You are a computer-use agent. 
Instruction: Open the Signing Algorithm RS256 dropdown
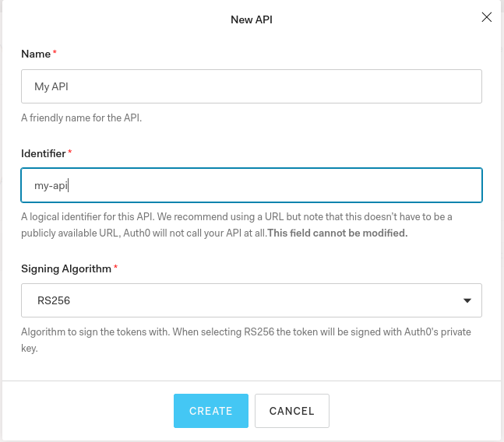(x=252, y=300)
